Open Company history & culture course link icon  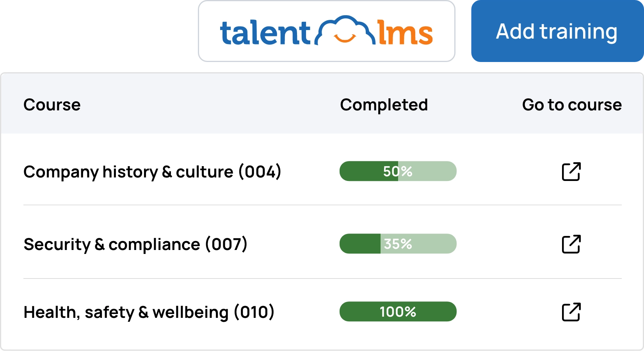click(x=571, y=172)
